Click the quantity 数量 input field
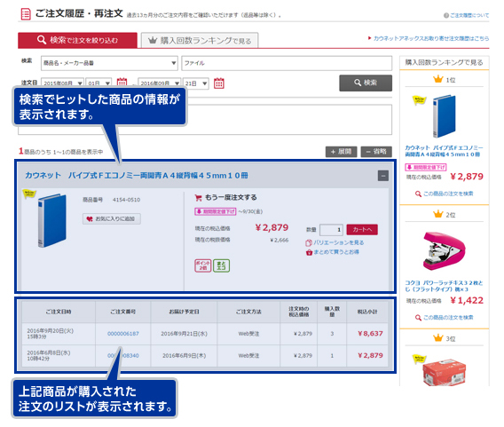This screenshot has height=427, width=504. tap(331, 230)
